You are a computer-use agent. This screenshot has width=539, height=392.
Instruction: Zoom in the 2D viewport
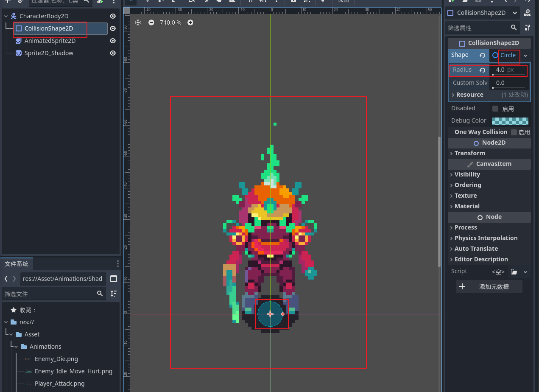190,22
